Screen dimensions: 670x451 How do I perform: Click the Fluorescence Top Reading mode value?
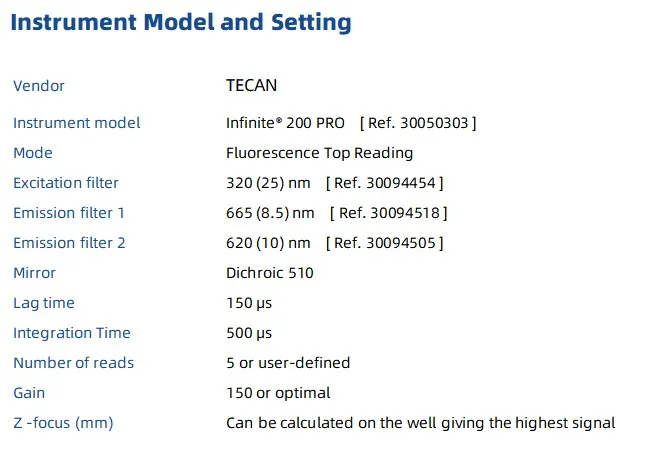(x=320, y=153)
